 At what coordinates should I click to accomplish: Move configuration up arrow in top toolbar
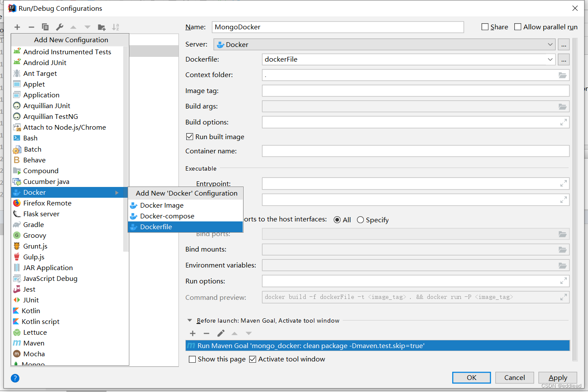click(x=73, y=27)
